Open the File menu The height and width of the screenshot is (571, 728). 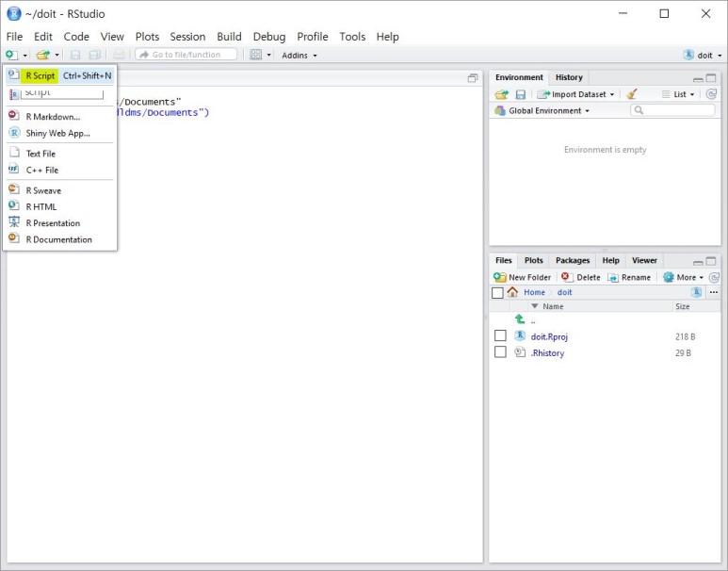tap(14, 37)
